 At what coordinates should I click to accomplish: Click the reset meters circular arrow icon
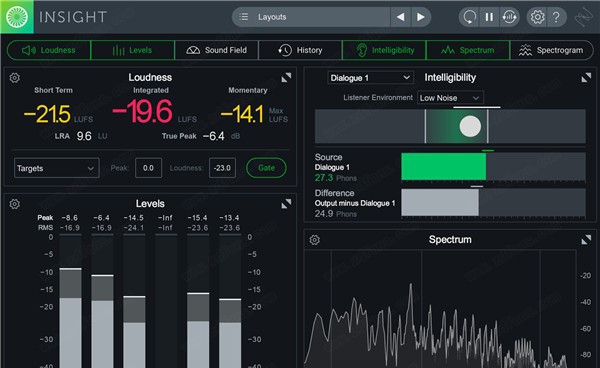click(x=470, y=17)
